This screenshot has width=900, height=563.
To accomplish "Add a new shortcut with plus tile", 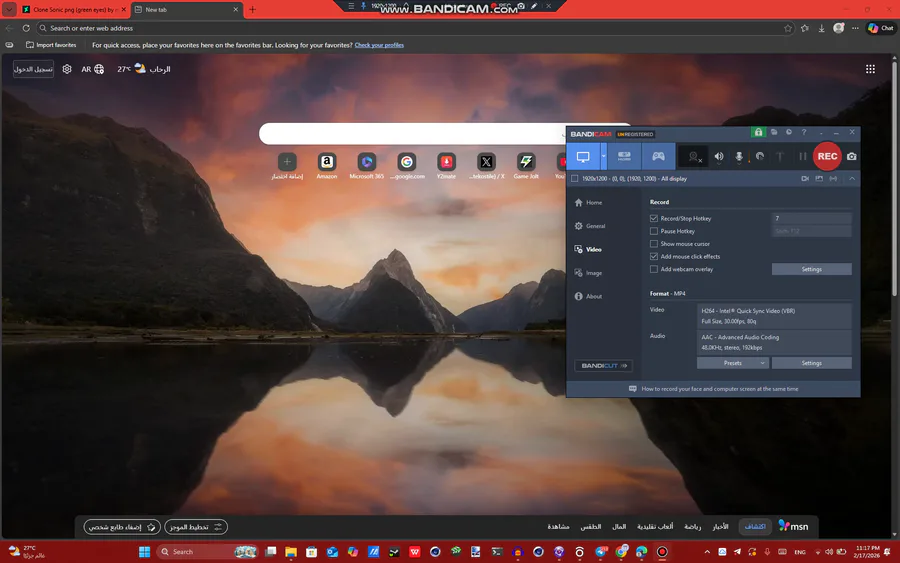I will [x=287, y=166].
